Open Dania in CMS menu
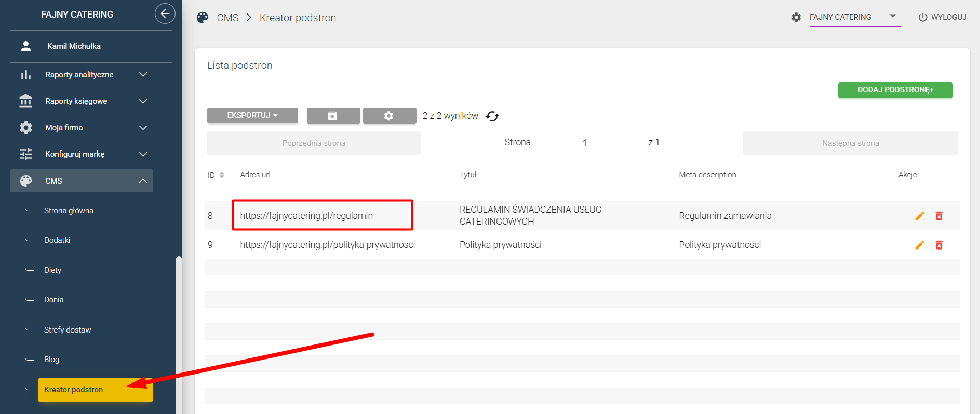980x414 pixels. 53,300
